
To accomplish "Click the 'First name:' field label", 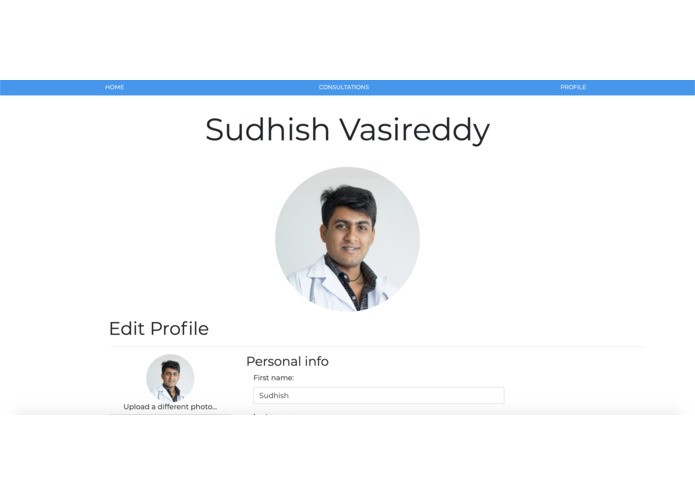I will pyautogui.click(x=273, y=378).
